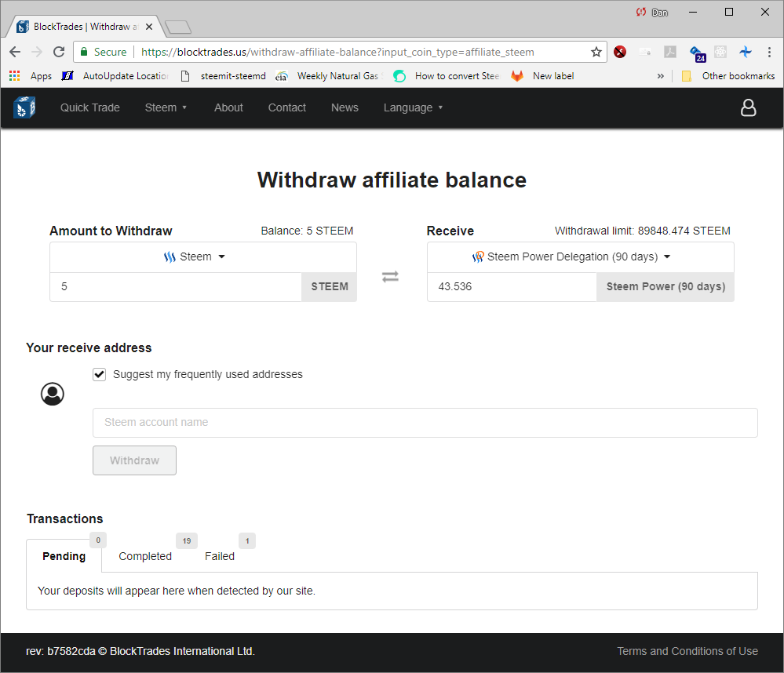Open the AutoUpdate Location bookmark
Screen dimensions: 784x673
click(x=115, y=76)
